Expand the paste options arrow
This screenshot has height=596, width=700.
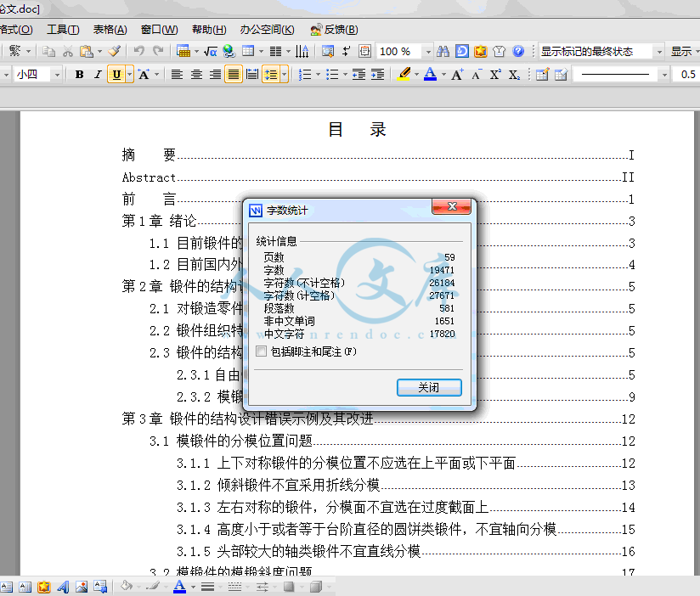coord(99,51)
